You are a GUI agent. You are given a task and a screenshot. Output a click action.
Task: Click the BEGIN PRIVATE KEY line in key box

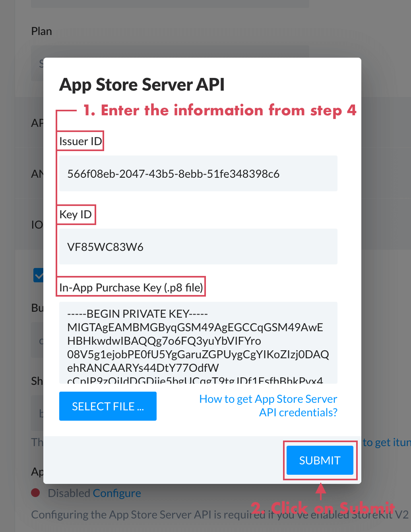[x=138, y=314]
